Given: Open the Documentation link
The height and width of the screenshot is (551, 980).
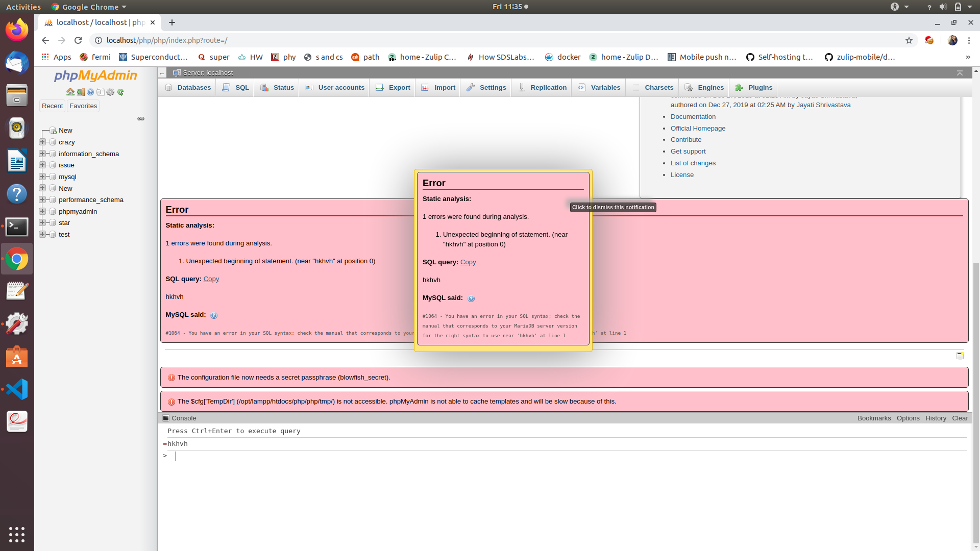Looking at the screenshot, I should [693, 117].
